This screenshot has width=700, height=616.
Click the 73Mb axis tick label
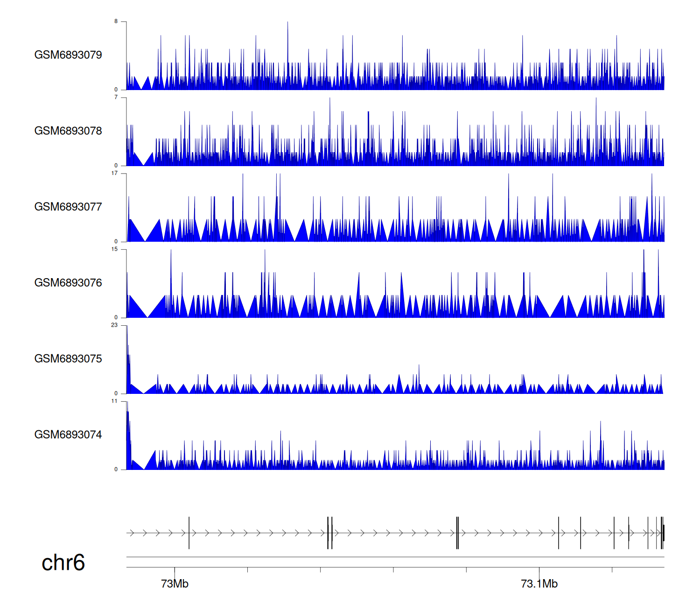pos(175,584)
